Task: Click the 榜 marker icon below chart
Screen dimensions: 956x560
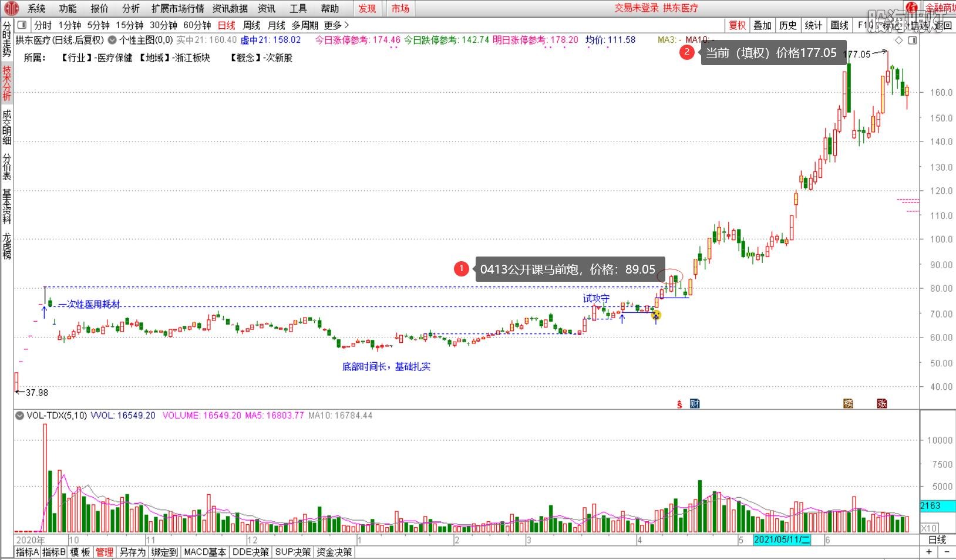Action: tap(848, 404)
